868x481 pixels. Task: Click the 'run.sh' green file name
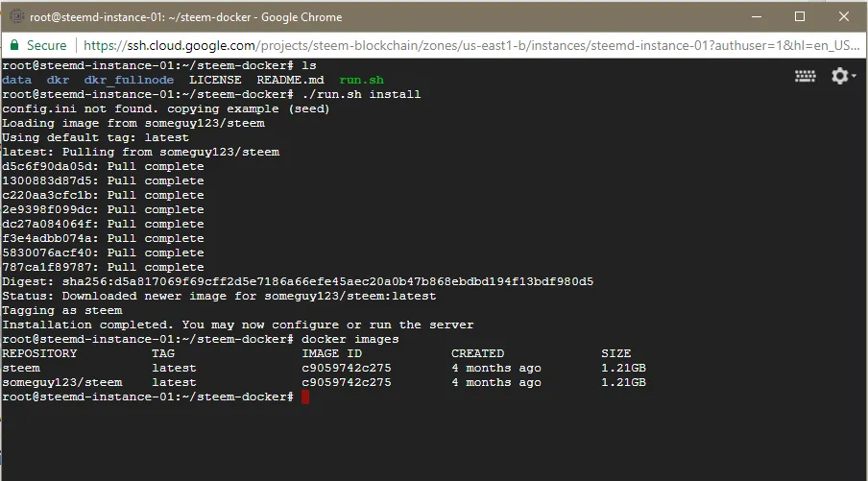[361, 80]
